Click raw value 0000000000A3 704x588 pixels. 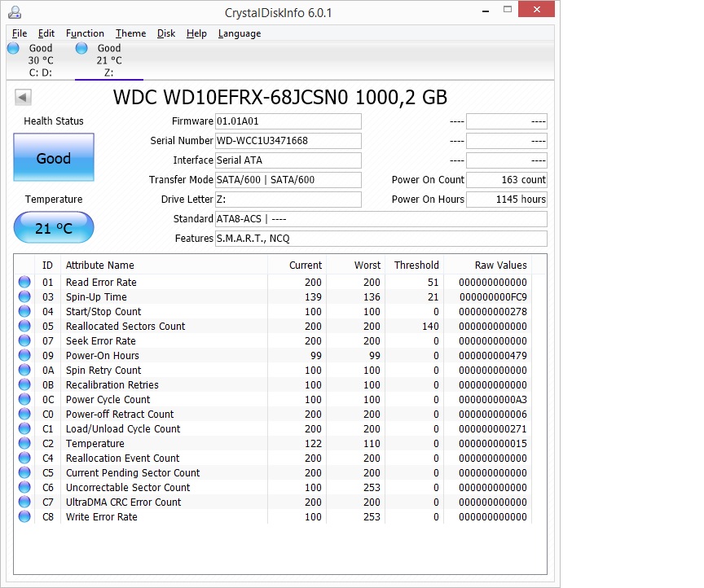click(493, 399)
